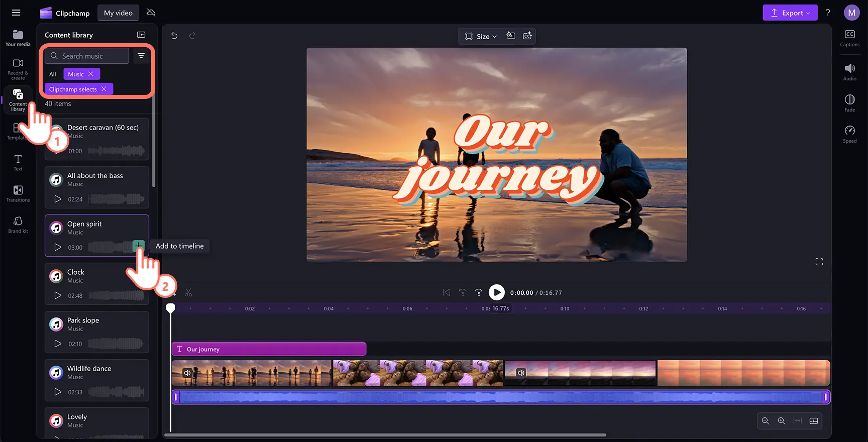
Task: Open the Export dropdown button
Action: (790, 13)
